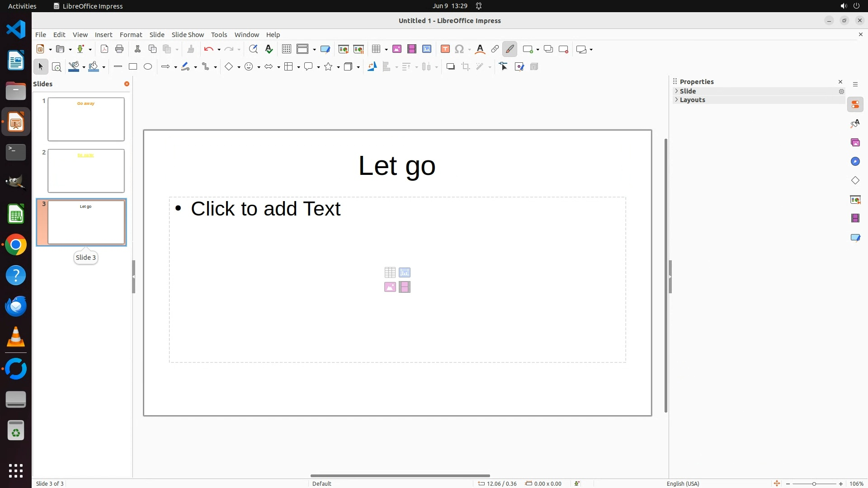Select the slide 1 thumbnail "Go away"
Image resolution: width=868 pixels, height=488 pixels.
point(86,119)
